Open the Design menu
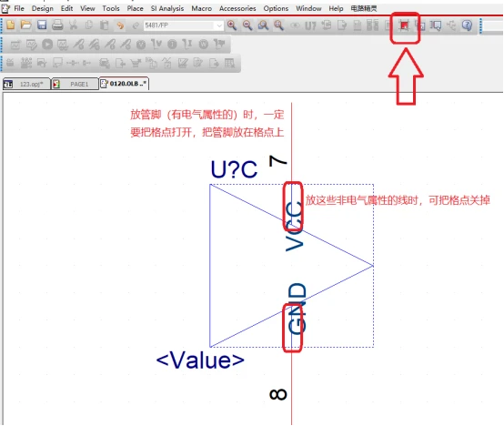 pos(43,8)
